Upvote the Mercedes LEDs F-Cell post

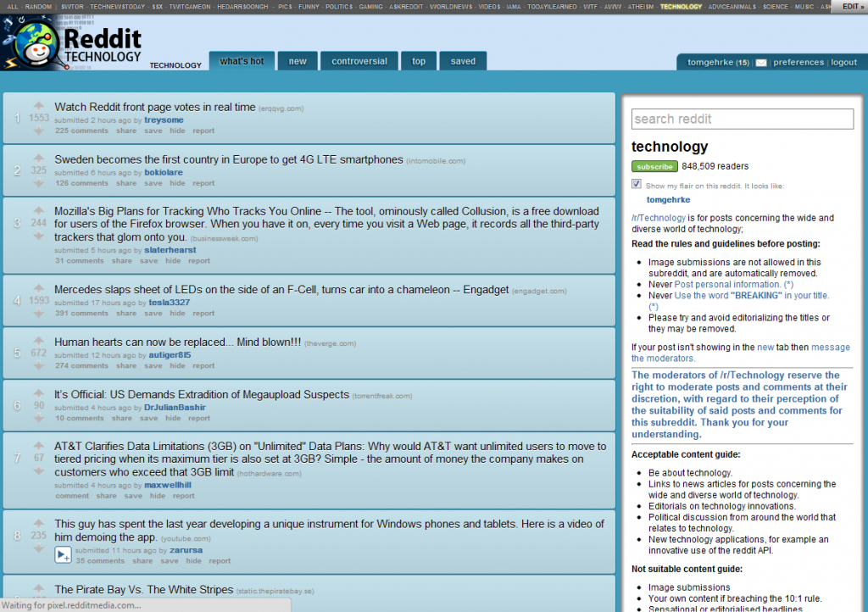(38, 287)
